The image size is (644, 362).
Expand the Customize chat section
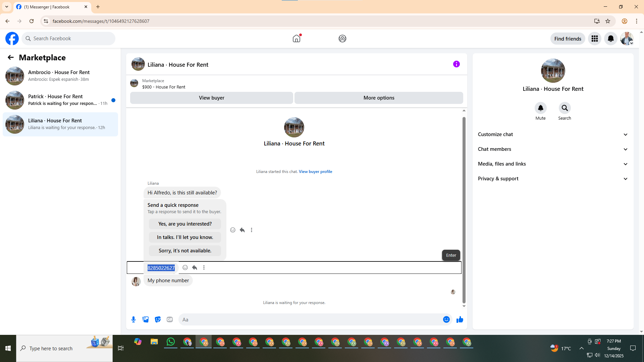point(553,134)
